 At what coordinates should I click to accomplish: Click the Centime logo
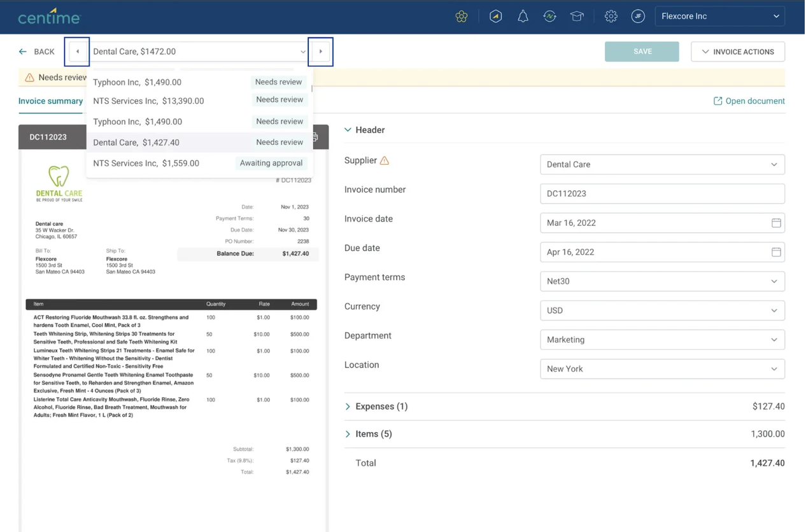(50, 17)
